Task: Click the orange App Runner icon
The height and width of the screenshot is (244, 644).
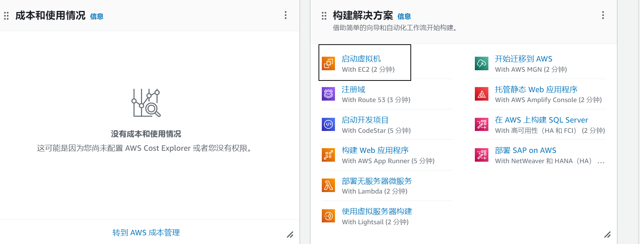Action: tap(328, 155)
